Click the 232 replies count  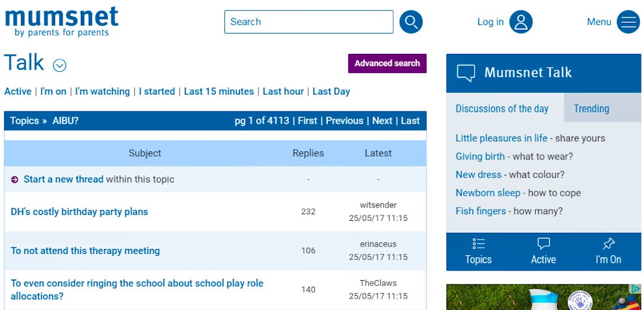pos(308,212)
